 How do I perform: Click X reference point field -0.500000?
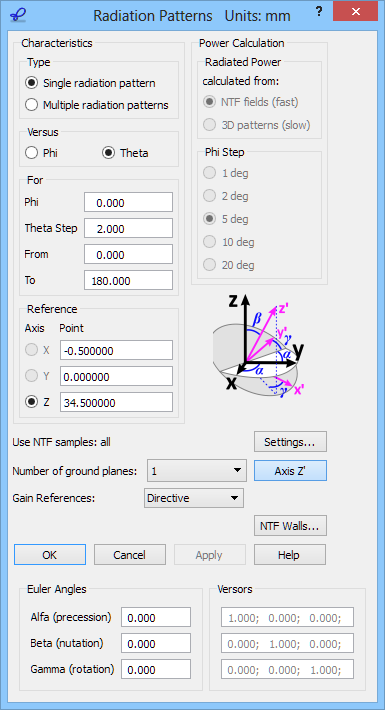coord(116,350)
